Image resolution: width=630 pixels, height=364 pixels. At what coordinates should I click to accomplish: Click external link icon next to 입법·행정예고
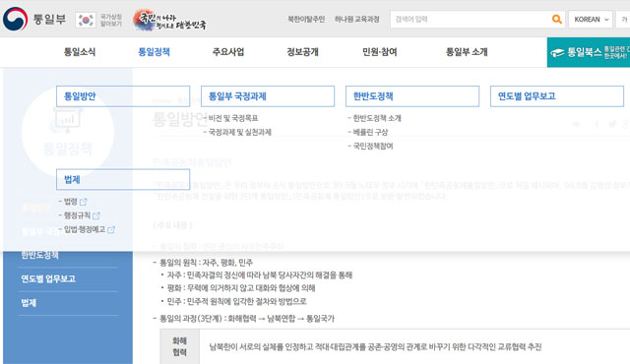pos(111,229)
